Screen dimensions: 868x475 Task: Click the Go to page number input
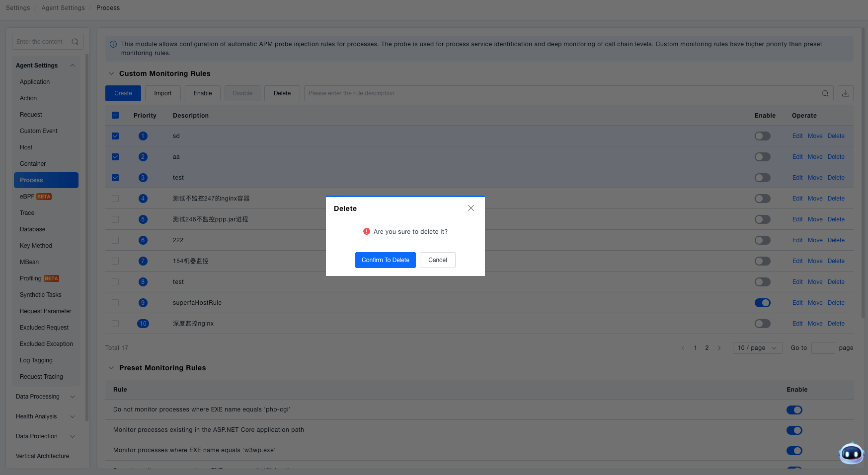[823, 348]
